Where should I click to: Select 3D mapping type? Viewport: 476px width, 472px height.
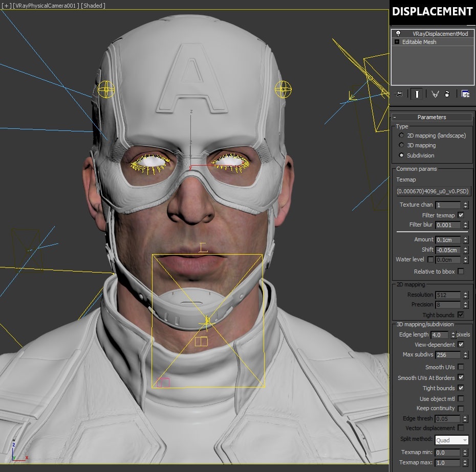(x=401, y=145)
